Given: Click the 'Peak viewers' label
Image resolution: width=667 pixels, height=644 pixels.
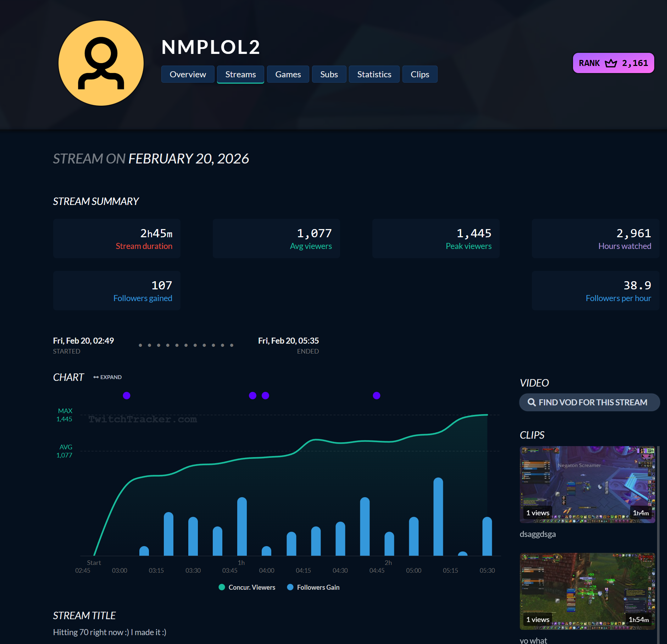Looking at the screenshot, I should click(469, 246).
